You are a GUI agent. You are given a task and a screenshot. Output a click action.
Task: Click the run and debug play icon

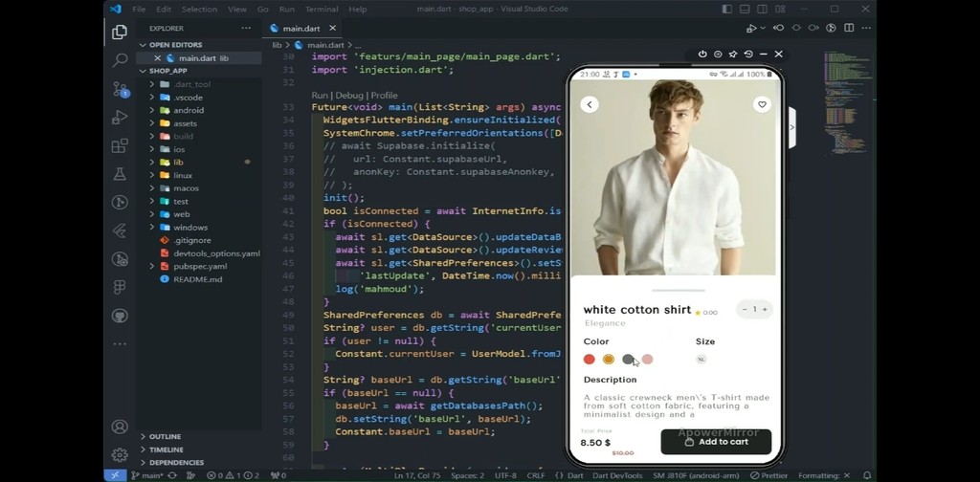tap(751, 28)
